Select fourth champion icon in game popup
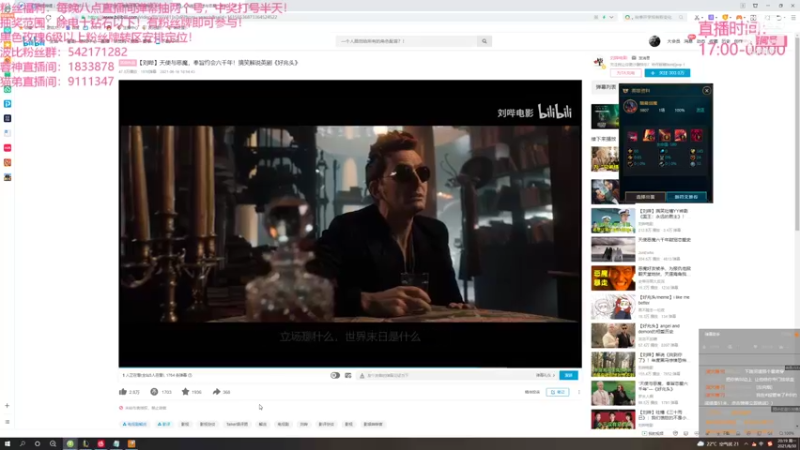This screenshot has height=450, width=800. coord(681,136)
